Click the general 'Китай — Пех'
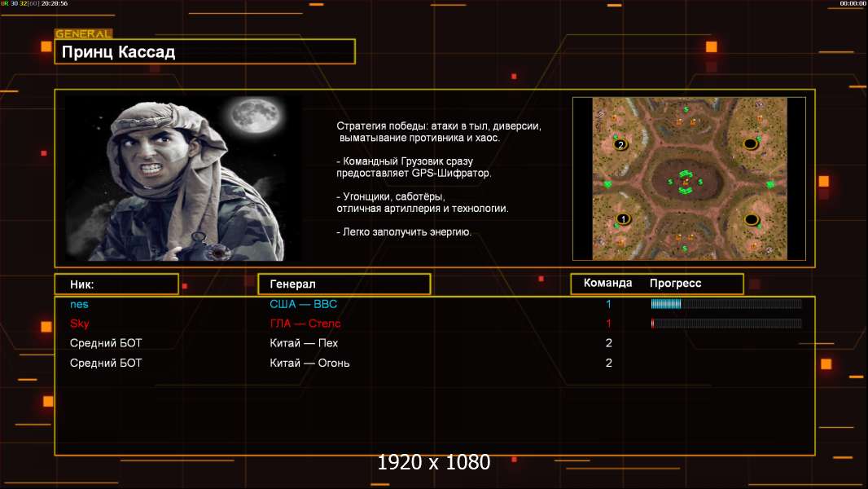The width and height of the screenshot is (868, 489). coord(304,343)
